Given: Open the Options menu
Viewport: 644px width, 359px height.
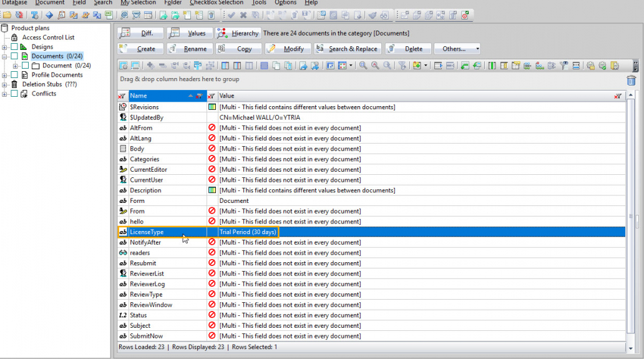Looking at the screenshot, I should click(285, 2).
